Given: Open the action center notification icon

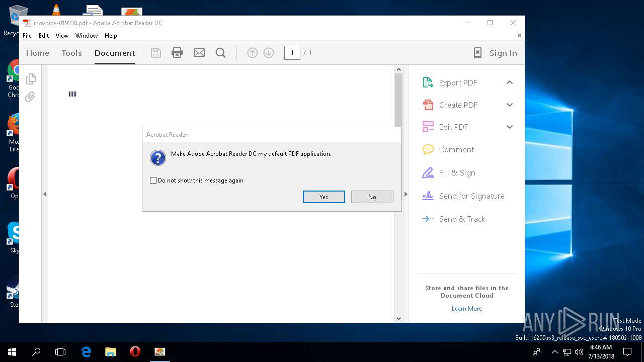Looking at the screenshot, I should coord(627,352).
